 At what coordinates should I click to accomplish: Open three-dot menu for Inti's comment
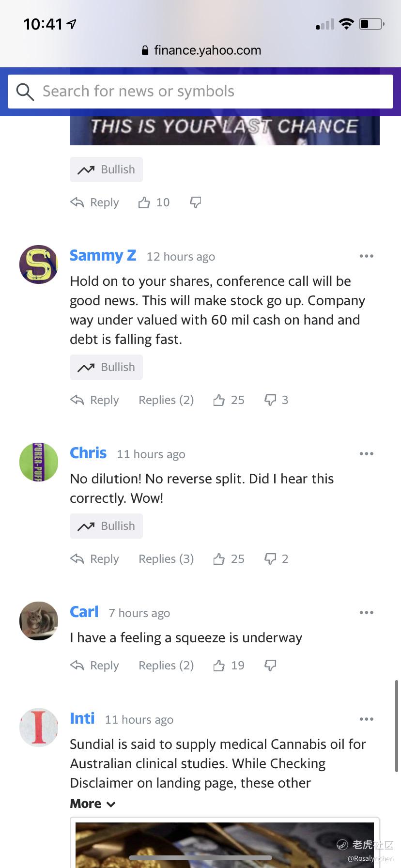tap(366, 719)
